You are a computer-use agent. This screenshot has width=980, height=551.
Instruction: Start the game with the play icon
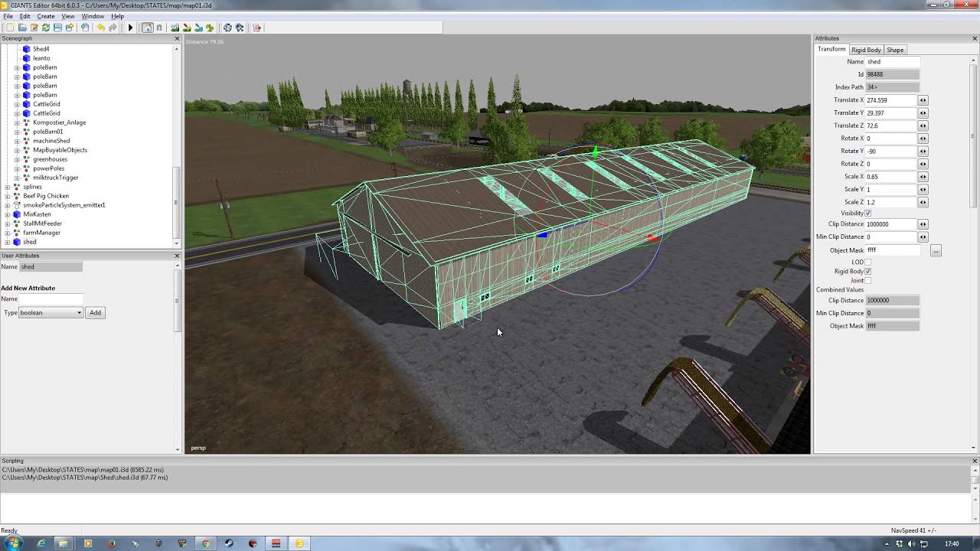pos(130,28)
